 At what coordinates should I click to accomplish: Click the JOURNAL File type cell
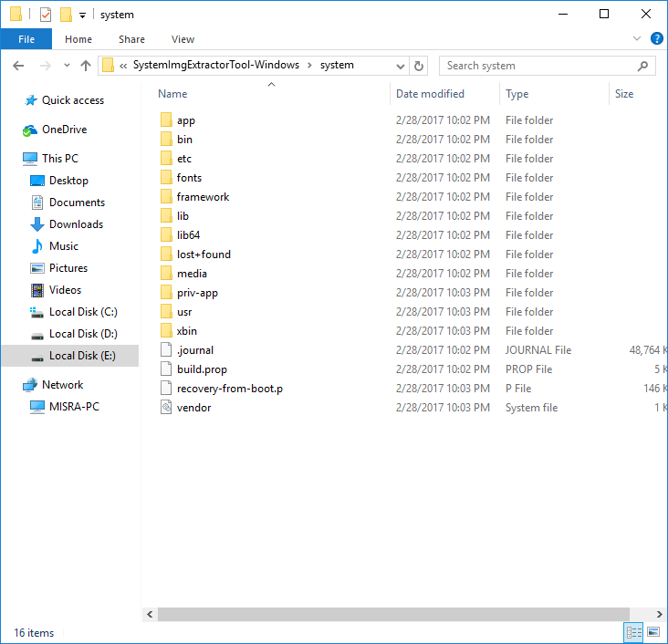click(538, 350)
